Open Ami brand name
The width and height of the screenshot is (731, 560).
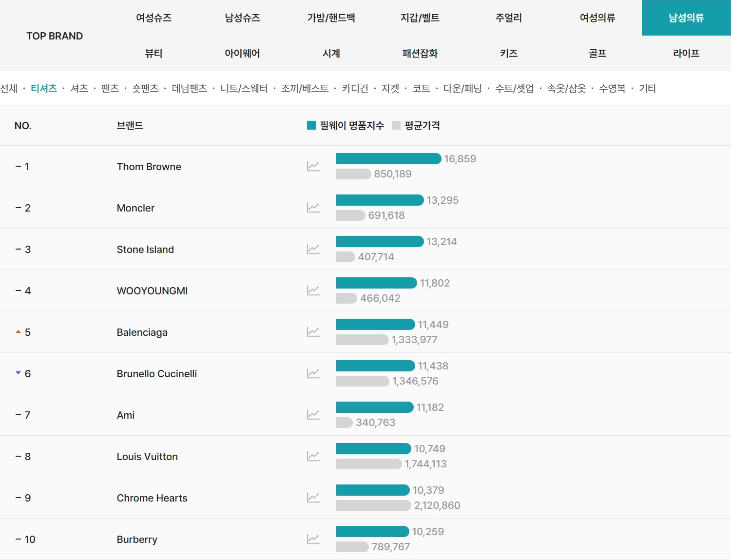tap(125, 415)
